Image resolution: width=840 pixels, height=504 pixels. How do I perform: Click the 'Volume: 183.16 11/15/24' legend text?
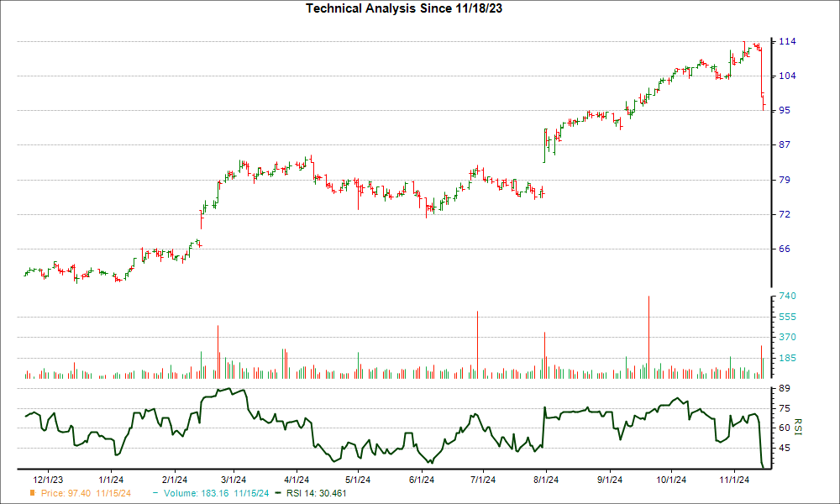coord(217,493)
